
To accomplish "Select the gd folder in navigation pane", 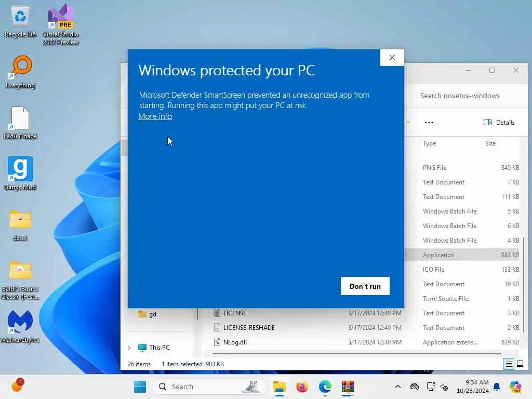I will tap(148, 314).
